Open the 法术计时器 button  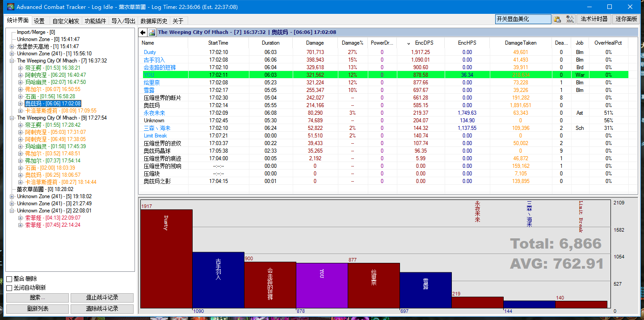[594, 19]
